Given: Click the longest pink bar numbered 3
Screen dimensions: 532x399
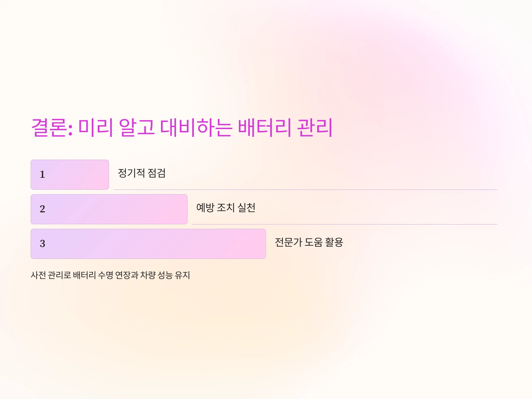Looking at the screenshot, I should coord(148,244).
